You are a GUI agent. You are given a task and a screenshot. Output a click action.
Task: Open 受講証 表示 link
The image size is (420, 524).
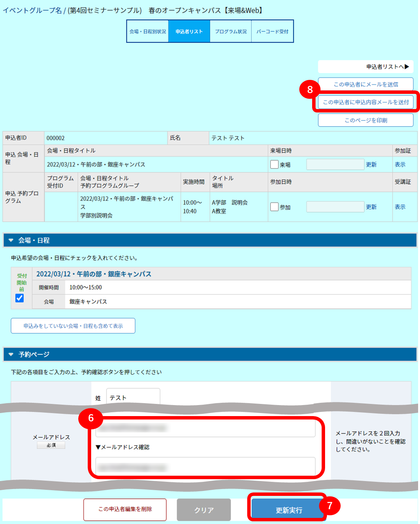pos(400,207)
